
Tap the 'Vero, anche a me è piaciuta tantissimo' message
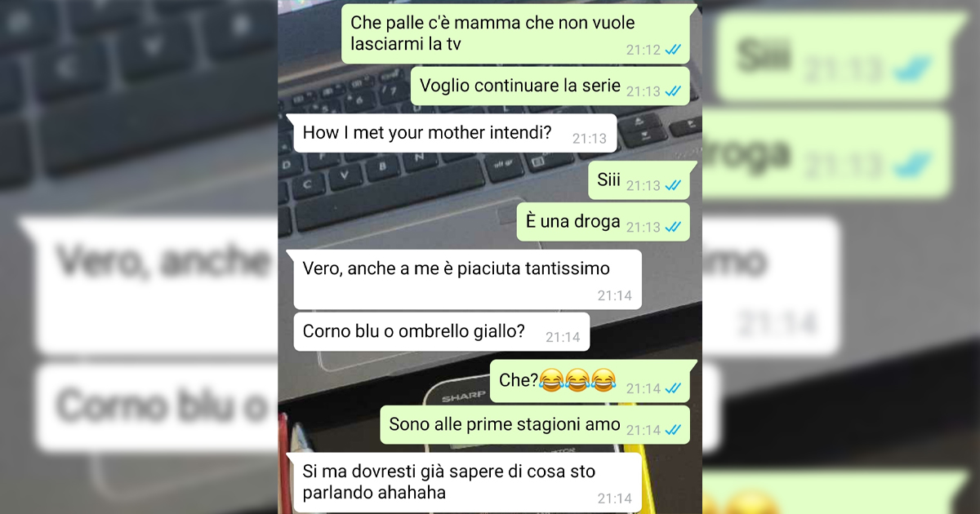pos(467,279)
